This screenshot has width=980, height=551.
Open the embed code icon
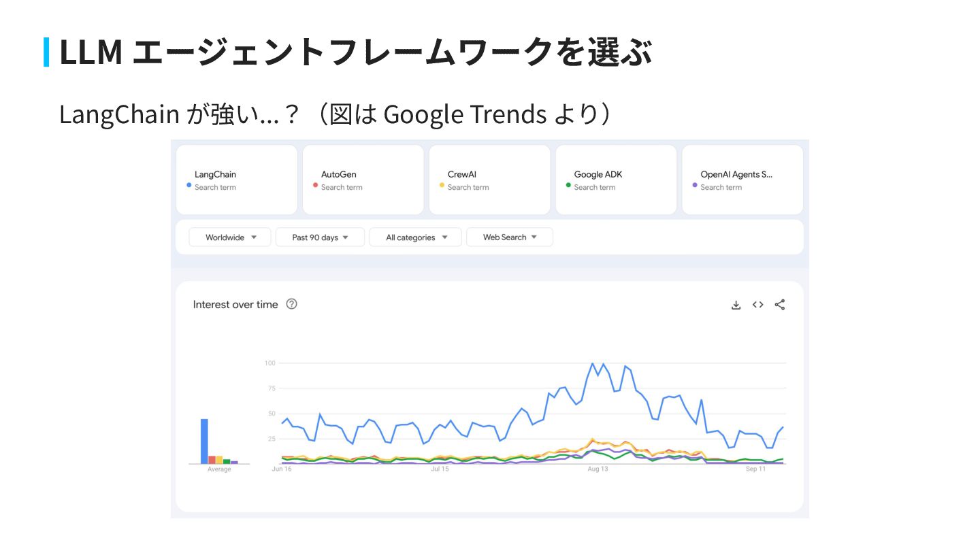[757, 305]
